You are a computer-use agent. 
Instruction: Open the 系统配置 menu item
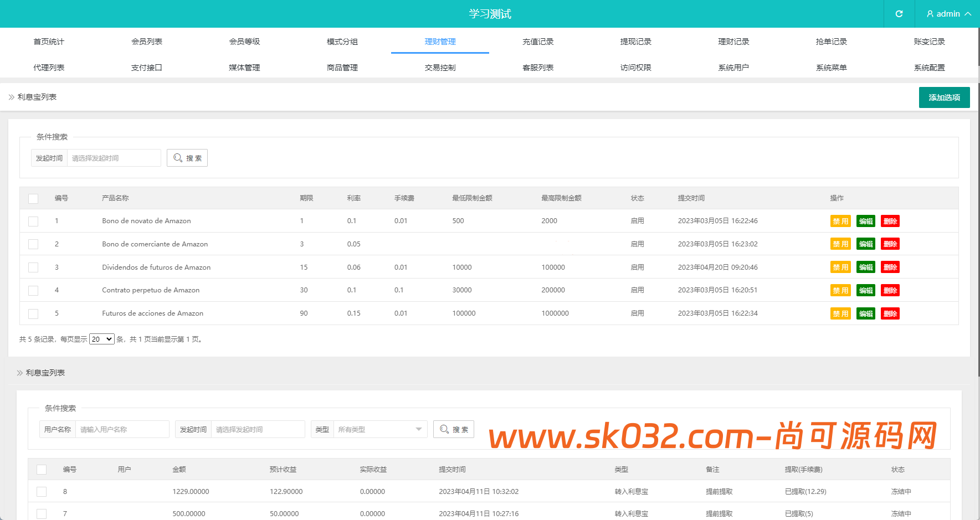[929, 68]
